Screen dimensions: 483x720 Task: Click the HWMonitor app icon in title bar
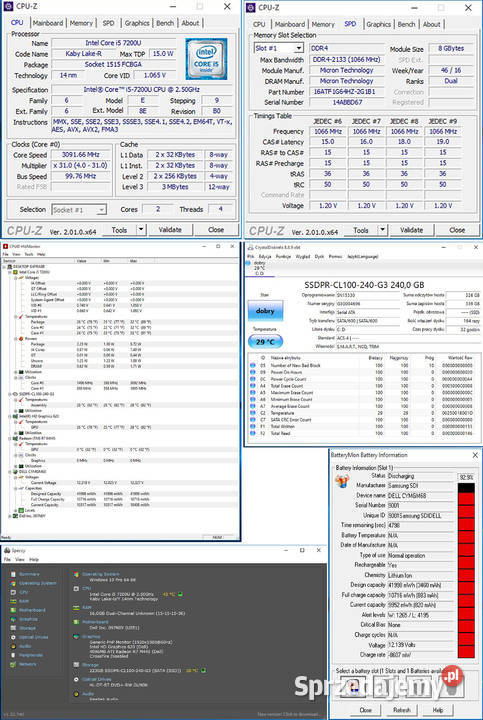coord(6,247)
